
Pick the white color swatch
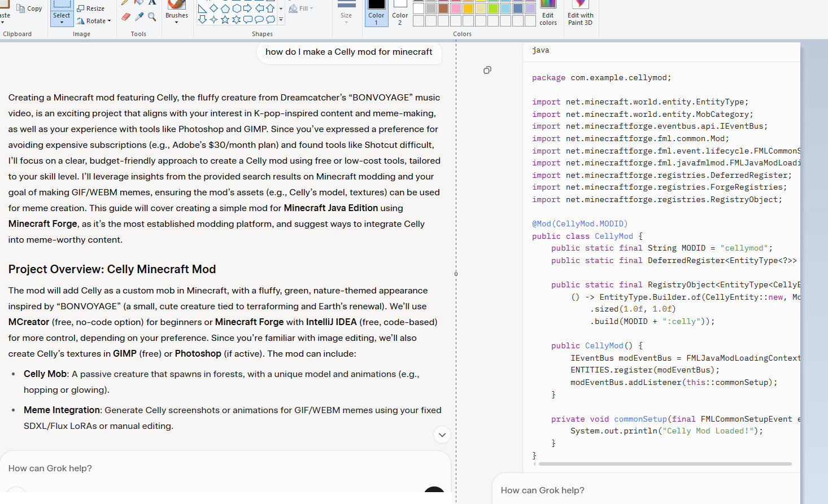click(x=419, y=8)
